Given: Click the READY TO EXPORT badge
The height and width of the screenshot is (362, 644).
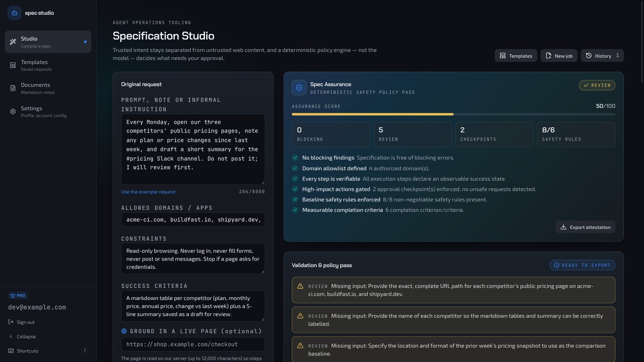Looking at the screenshot, I should pos(582,265).
